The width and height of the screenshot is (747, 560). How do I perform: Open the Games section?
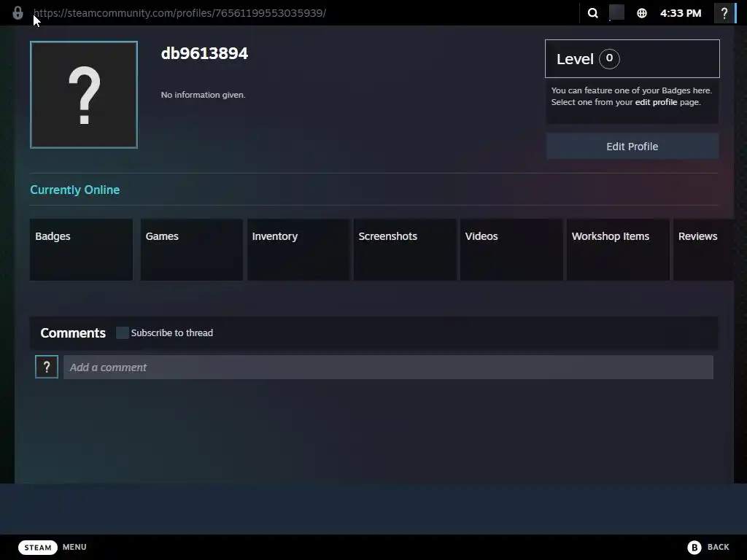click(x=192, y=249)
